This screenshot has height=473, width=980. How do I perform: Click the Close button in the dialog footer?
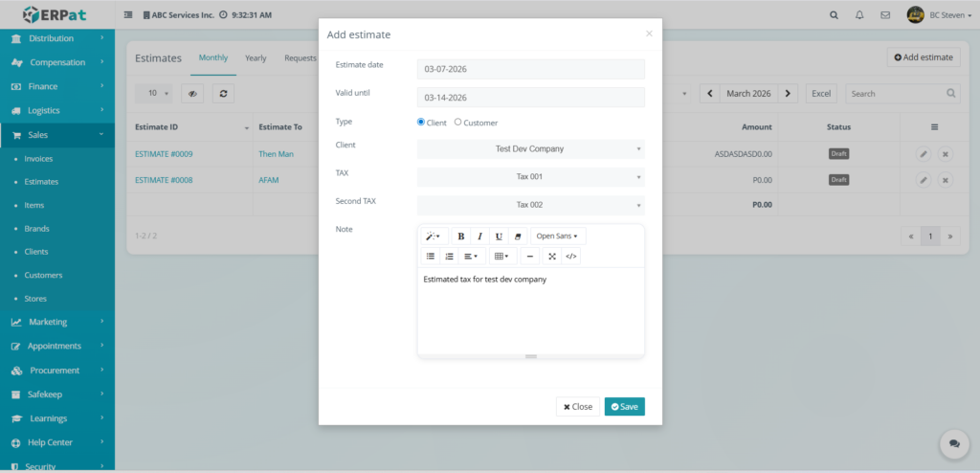point(578,407)
